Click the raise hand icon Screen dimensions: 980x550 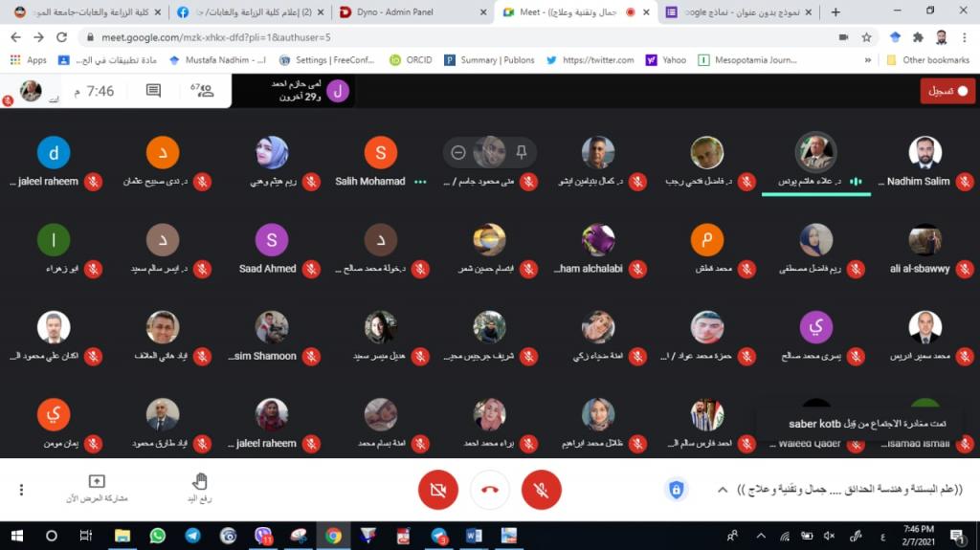199,481
